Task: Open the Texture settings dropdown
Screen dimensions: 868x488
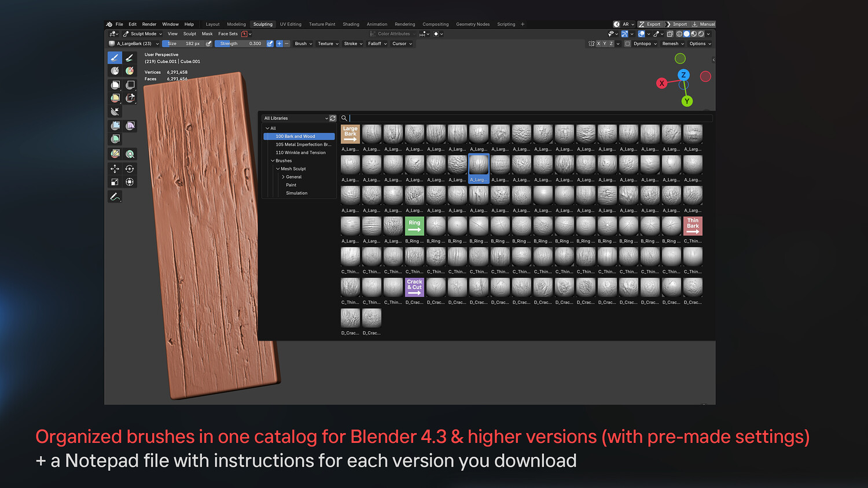Action: [x=328, y=43]
